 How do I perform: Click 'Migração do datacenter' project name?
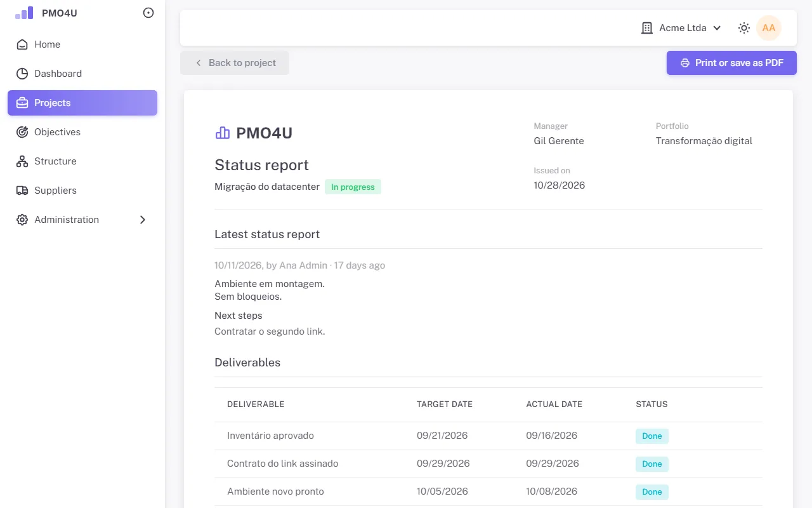(x=267, y=187)
